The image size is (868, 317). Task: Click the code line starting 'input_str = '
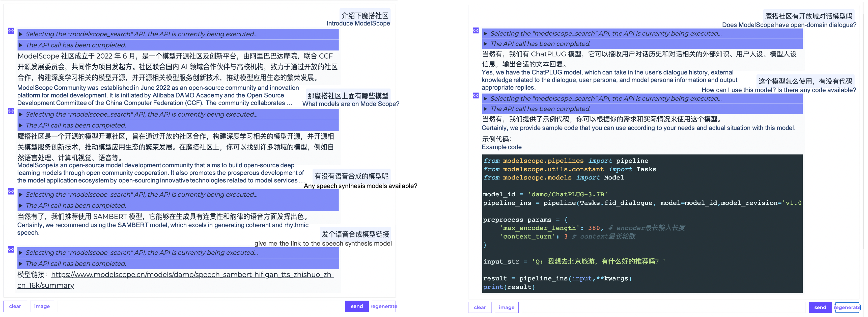coord(574,261)
